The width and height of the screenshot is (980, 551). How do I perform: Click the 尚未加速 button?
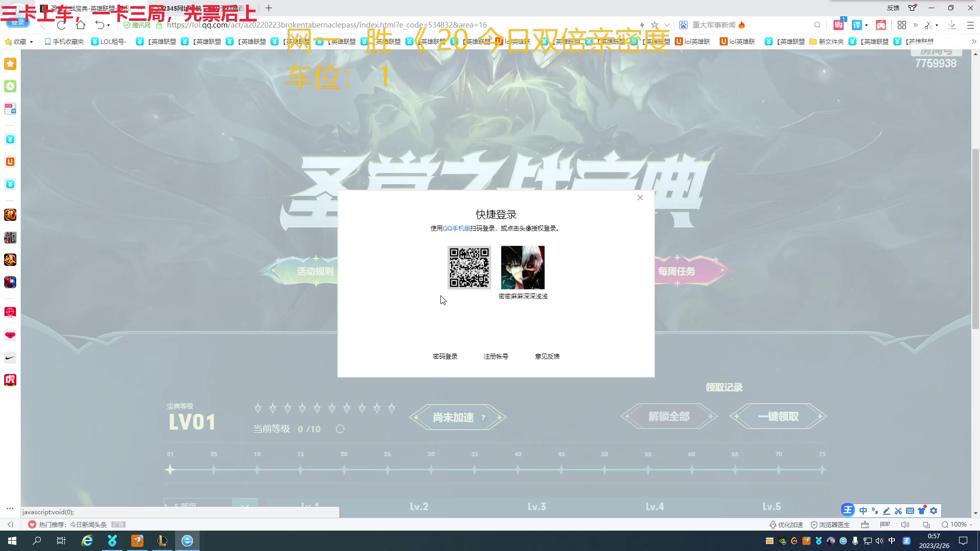point(458,417)
